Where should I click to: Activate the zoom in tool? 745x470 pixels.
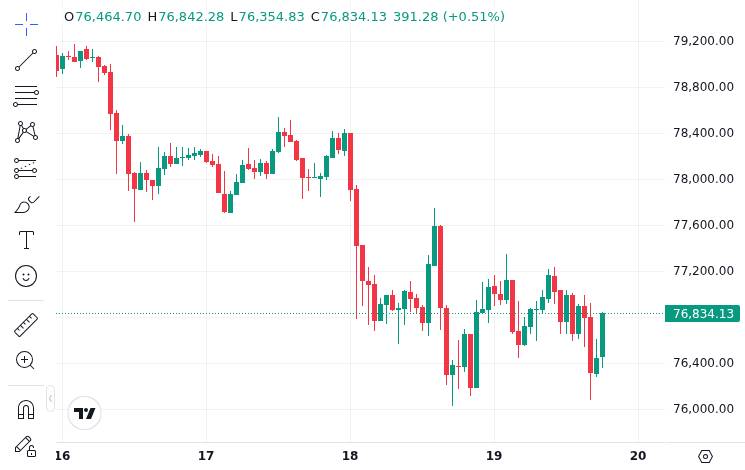pyautogui.click(x=25, y=361)
